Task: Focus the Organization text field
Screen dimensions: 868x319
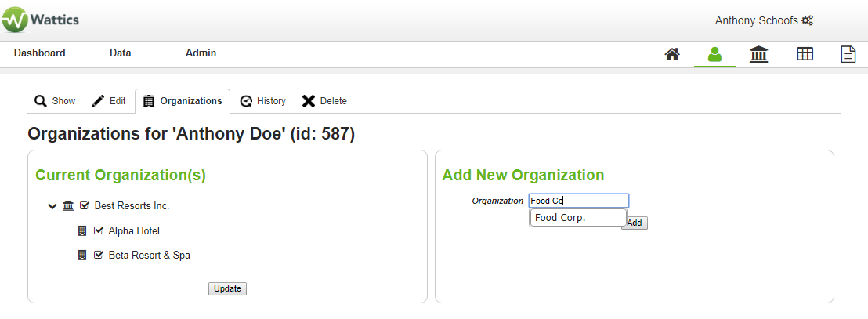Action: click(x=578, y=201)
